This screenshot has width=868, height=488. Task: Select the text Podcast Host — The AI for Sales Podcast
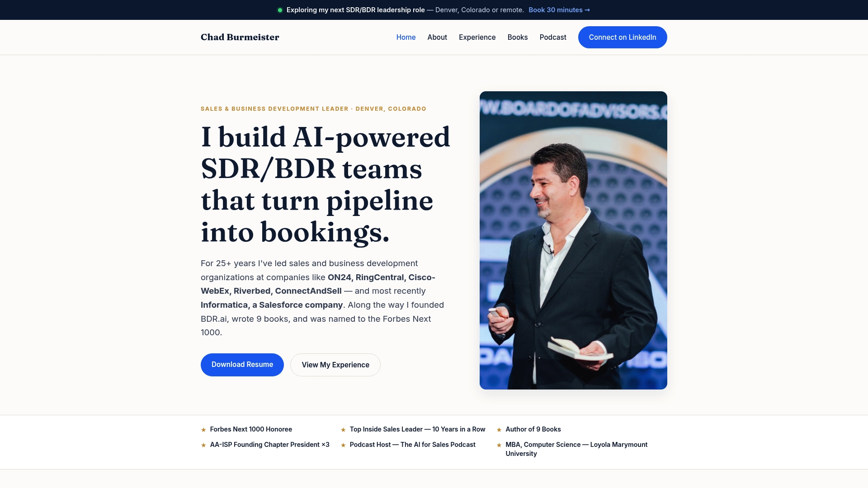click(x=412, y=445)
